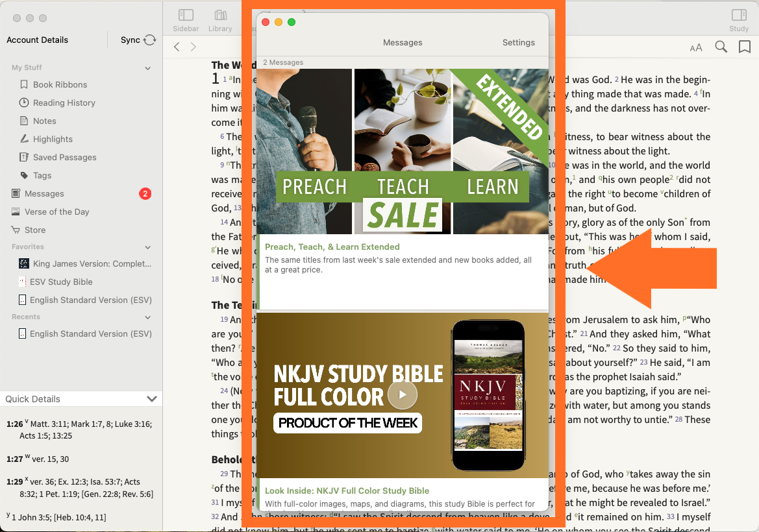Open the Store
The height and width of the screenshot is (532, 759).
(x=35, y=230)
